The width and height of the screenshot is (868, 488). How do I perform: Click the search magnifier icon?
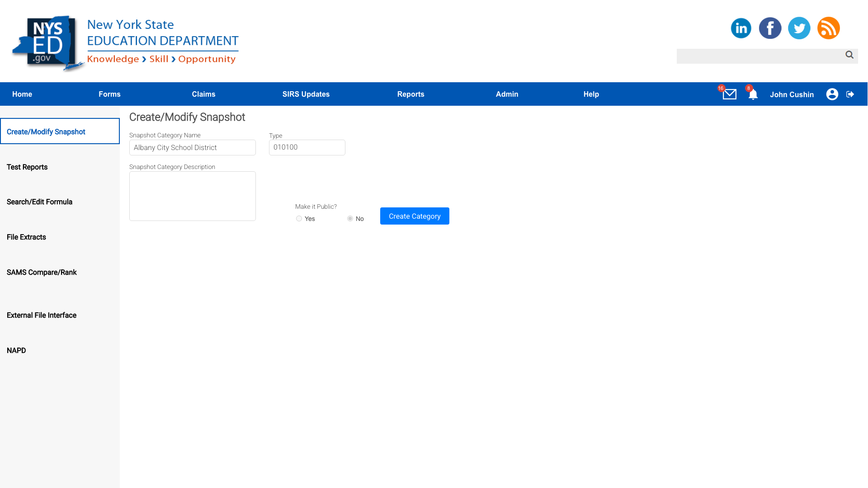tap(849, 55)
